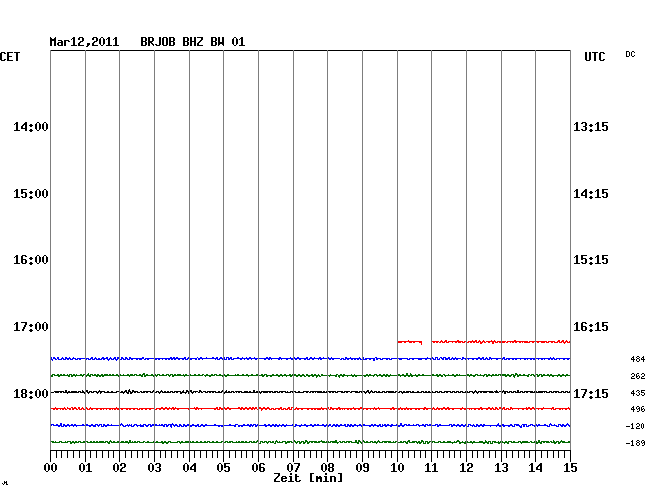Click the DC offset value 262
This screenshot has height=494, width=650.
click(x=638, y=376)
